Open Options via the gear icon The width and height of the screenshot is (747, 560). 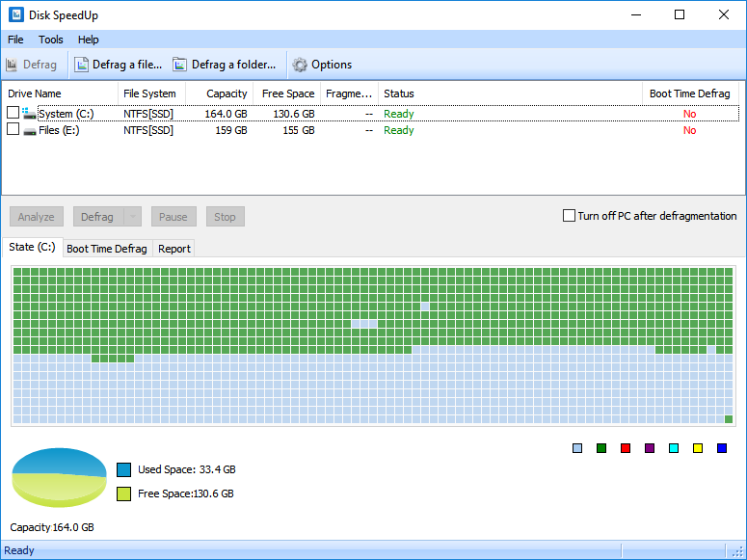pos(300,65)
